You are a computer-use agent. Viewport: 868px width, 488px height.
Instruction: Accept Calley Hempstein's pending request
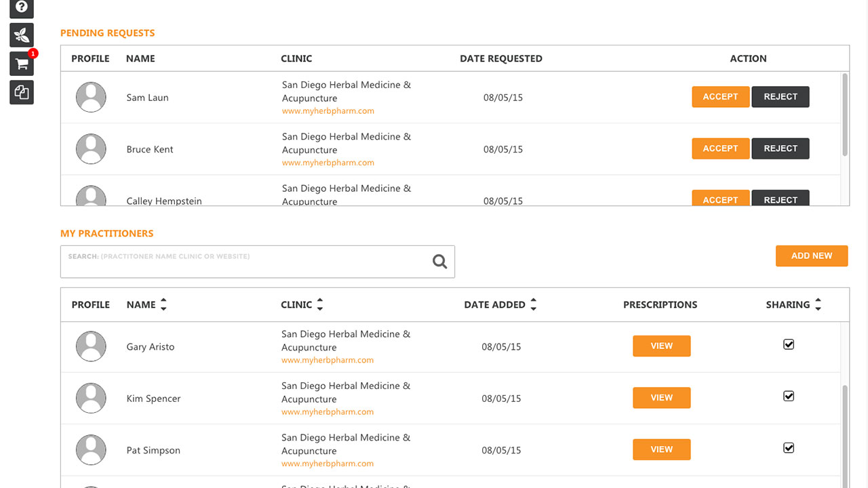pos(720,198)
